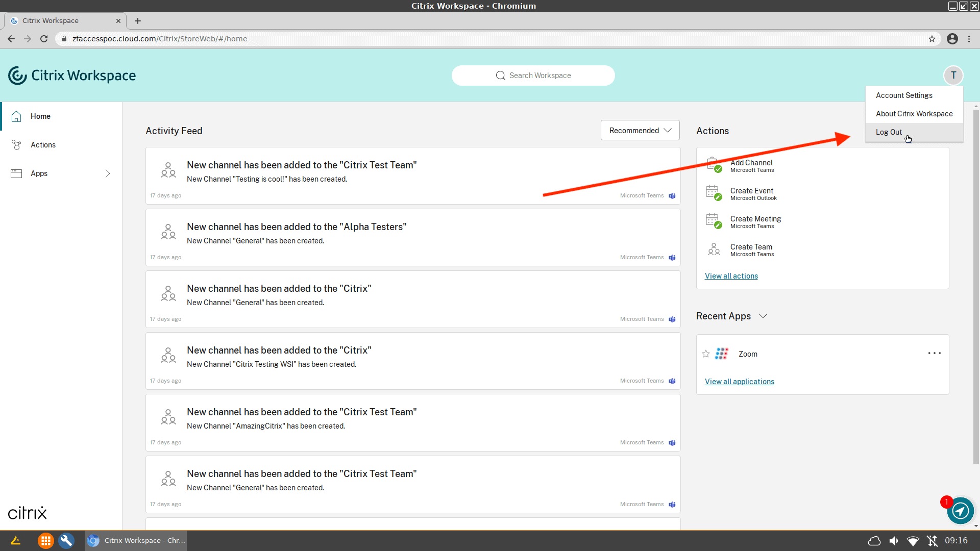Screen dimensions: 980x551
Task: Open the Recommended sort dropdown
Action: [640, 131]
